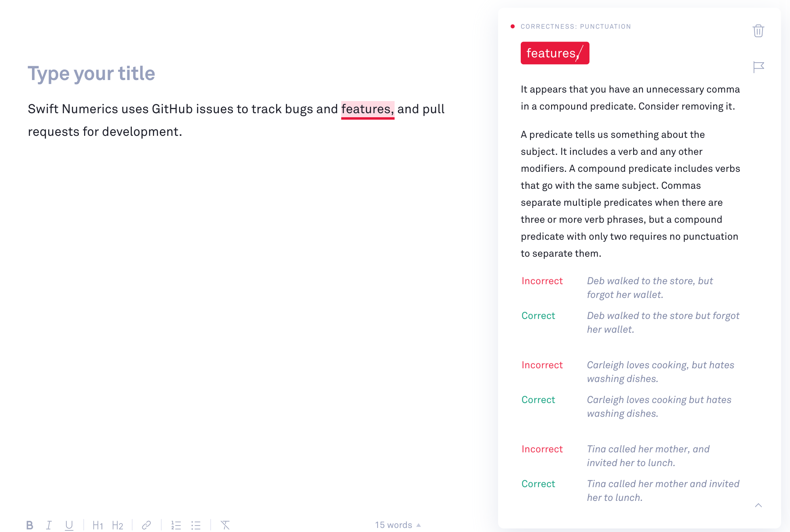Apply Heading 2 style
The height and width of the screenshot is (532, 790).
118,525
